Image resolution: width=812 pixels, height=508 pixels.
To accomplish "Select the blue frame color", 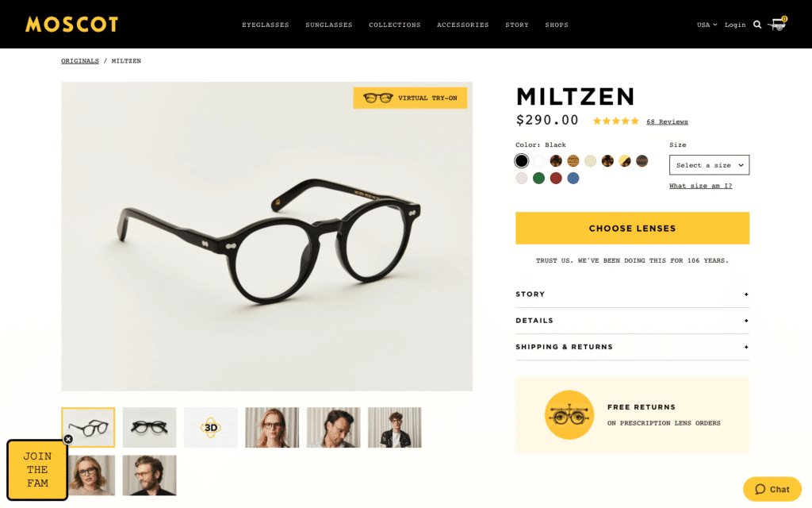I will 573,179.
